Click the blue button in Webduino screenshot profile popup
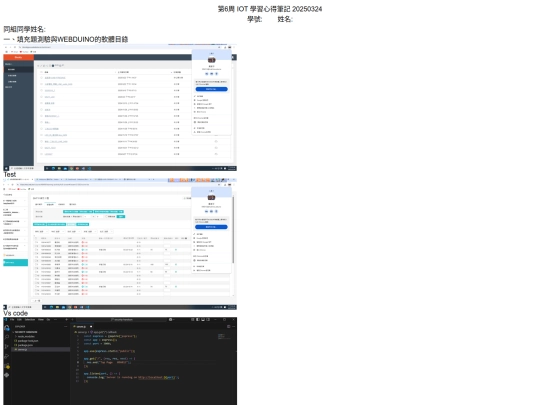Image resolution: width=540 pixels, height=405 pixels. [x=211, y=89]
